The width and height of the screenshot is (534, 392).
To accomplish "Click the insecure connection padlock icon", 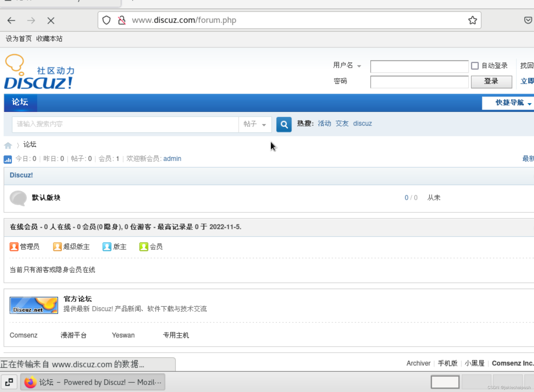I will click(x=122, y=20).
